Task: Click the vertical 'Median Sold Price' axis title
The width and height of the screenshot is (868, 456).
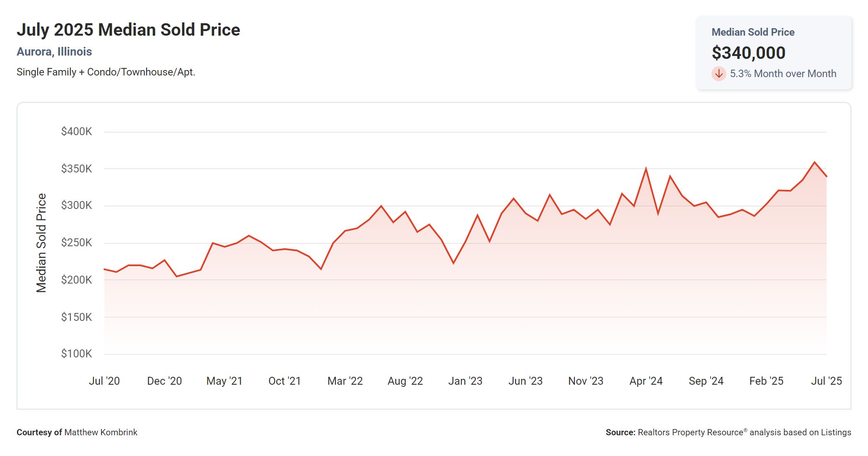Action: click(41, 243)
